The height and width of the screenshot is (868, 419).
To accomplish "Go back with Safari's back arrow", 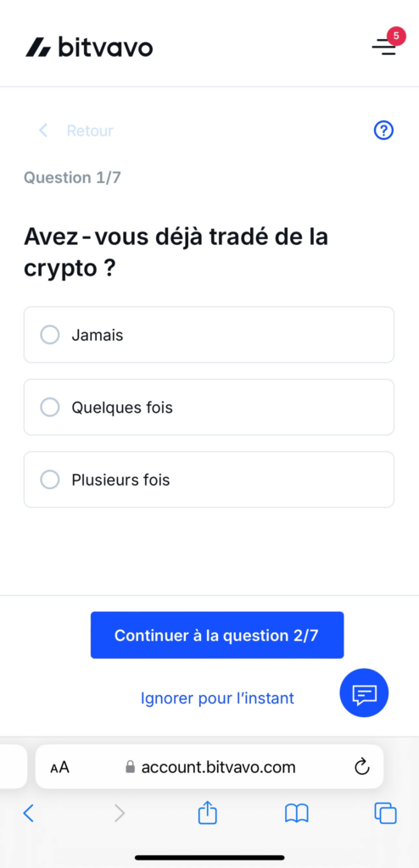I will pos(29,813).
